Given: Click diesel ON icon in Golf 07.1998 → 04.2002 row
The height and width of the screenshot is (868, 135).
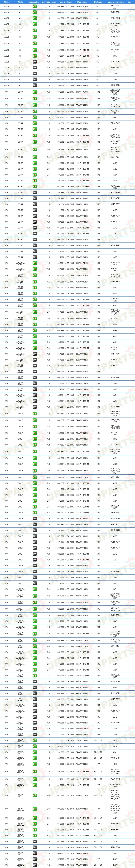Looking at the screenshot, I should pos(35,536).
